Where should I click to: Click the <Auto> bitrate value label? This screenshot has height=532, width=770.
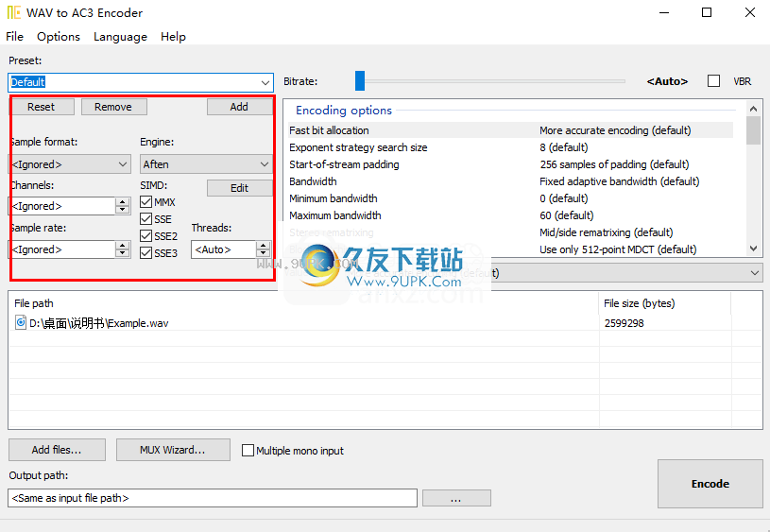[x=667, y=81]
